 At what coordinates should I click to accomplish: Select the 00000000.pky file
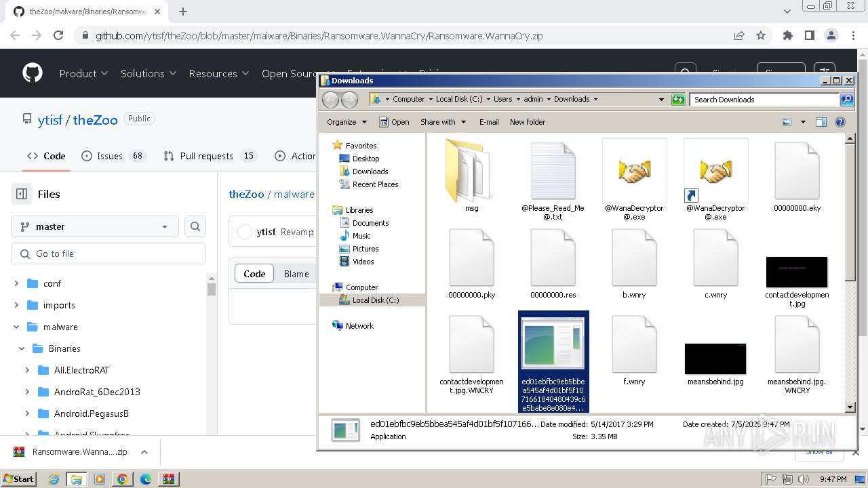[471, 259]
